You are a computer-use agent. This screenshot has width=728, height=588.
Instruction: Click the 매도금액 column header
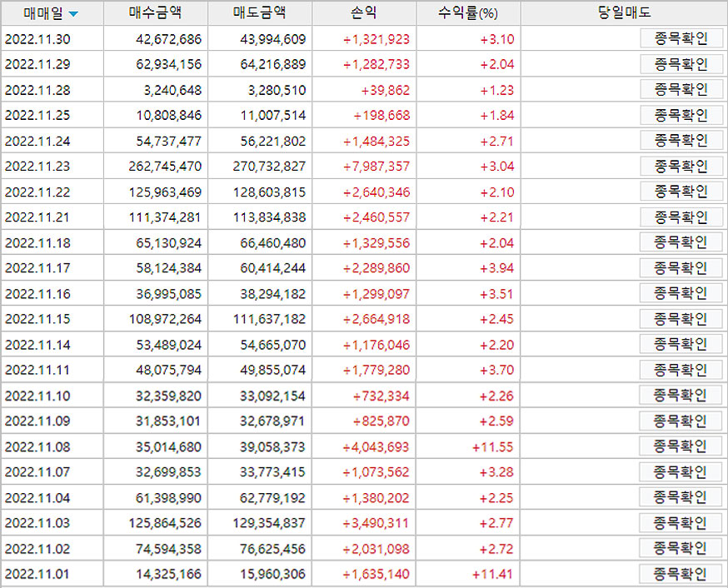click(x=260, y=13)
